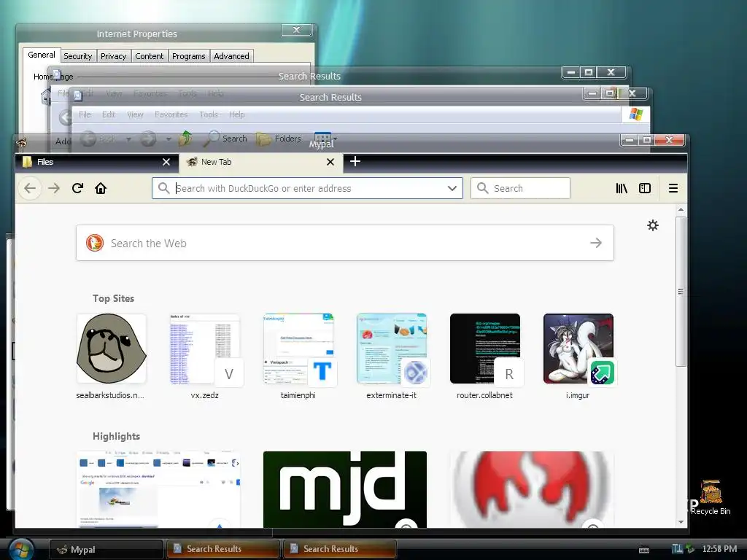The image size is (747, 560).
Task: Select first Search Results taskbar button
Action: coord(222,549)
